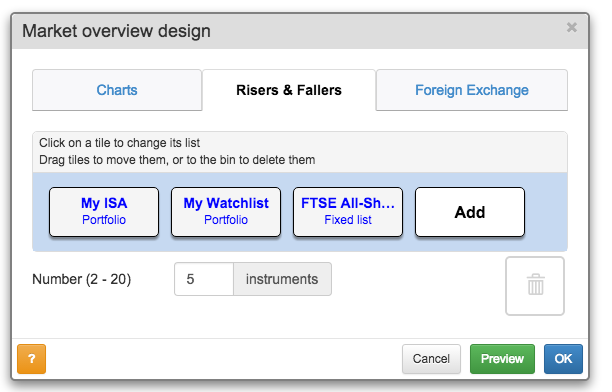Image resolution: width=612 pixels, height=392 pixels.
Task: Confirm with the blue OK button
Action: [x=563, y=358]
